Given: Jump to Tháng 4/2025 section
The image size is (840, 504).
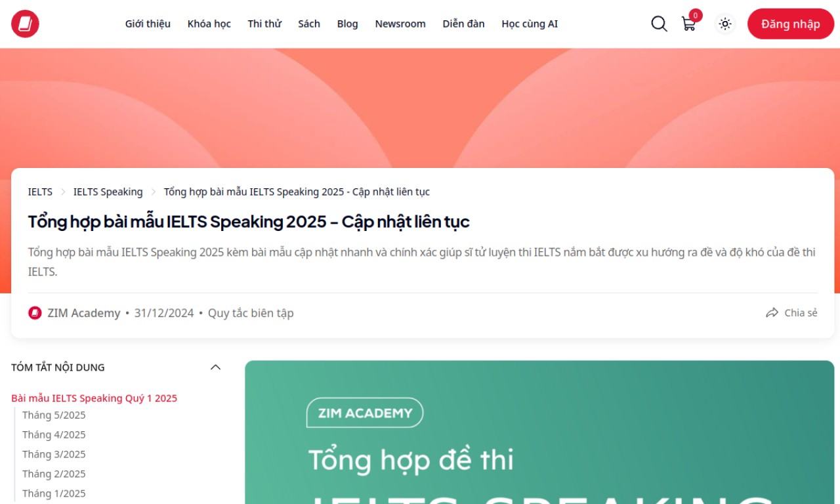Looking at the screenshot, I should pyautogui.click(x=54, y=434).
